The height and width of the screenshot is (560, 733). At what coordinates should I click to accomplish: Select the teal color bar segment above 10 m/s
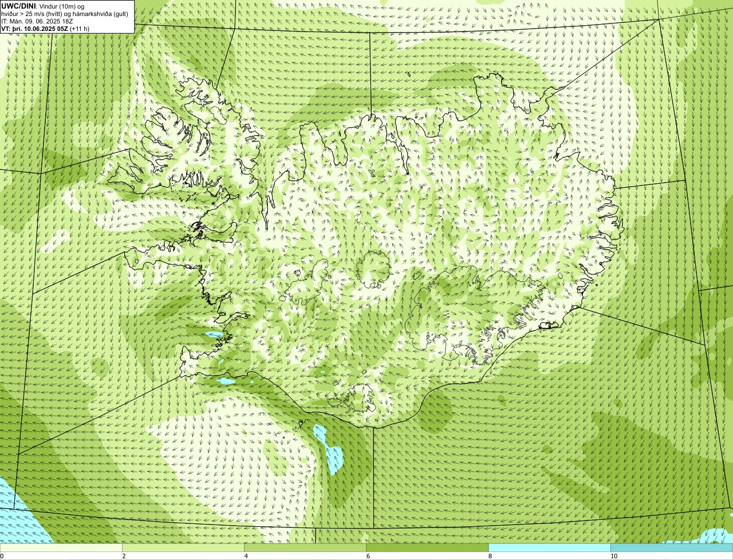click(672, 547)
